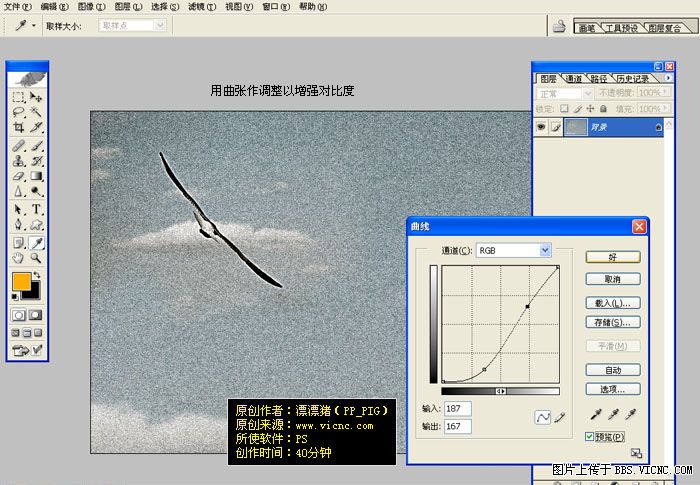The image size is (700, 485).
Task: Pick the white point eyedropper in Curves
Action: point(630,414)
